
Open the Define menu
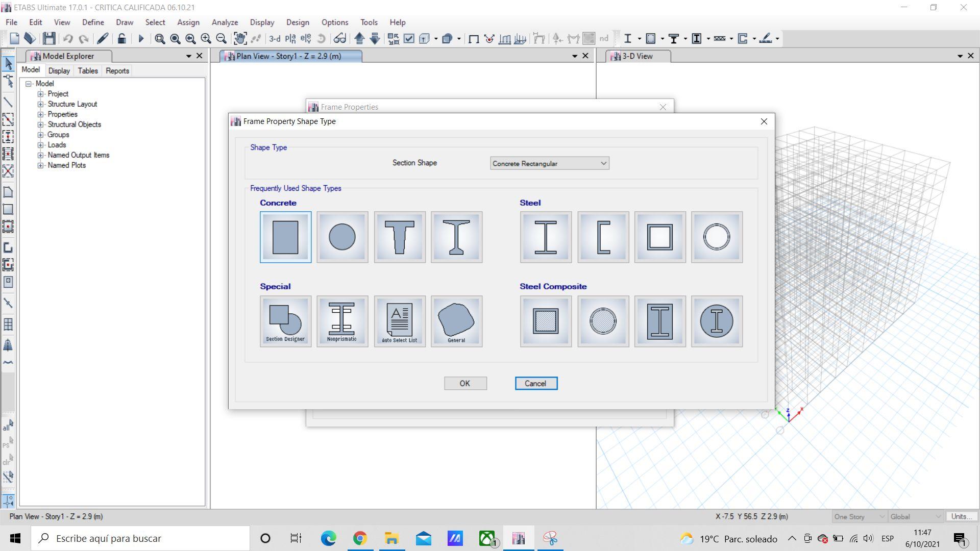(x=93, y=22)
